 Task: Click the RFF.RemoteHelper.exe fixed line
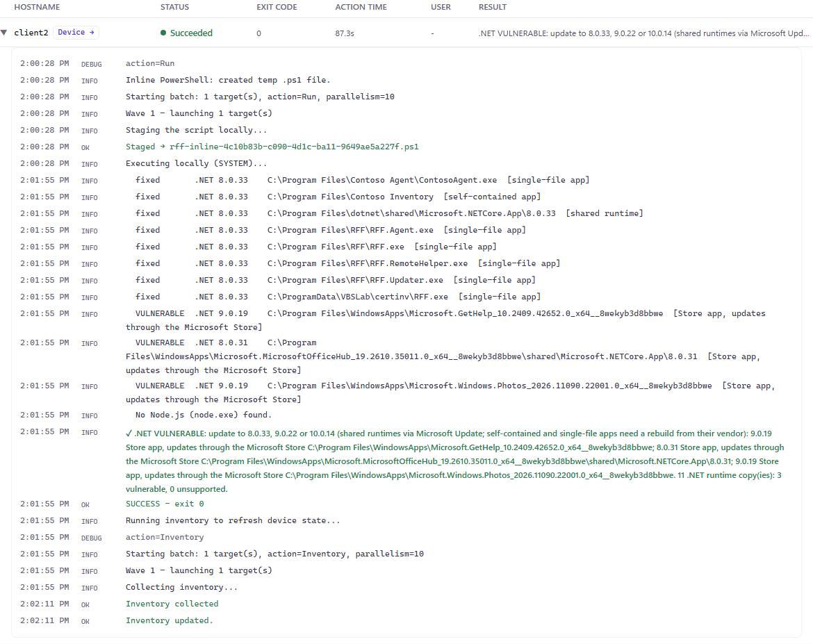click(347, 263)
